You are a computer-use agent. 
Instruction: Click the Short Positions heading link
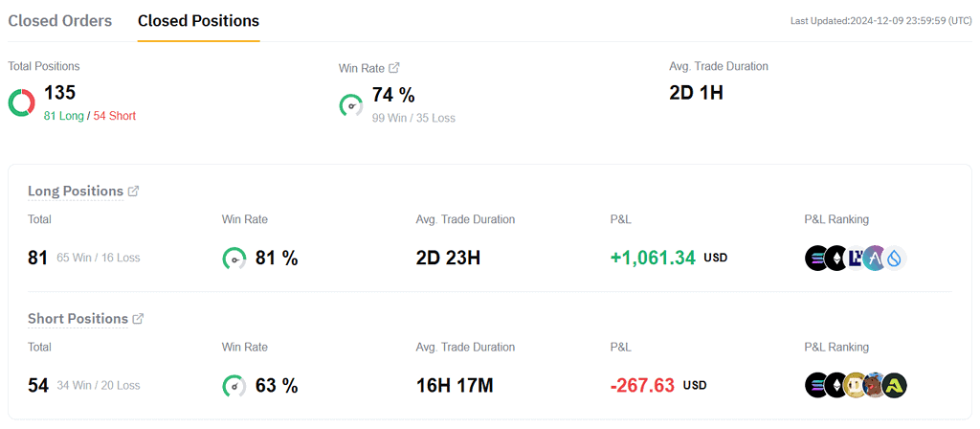tap(78, 319)
